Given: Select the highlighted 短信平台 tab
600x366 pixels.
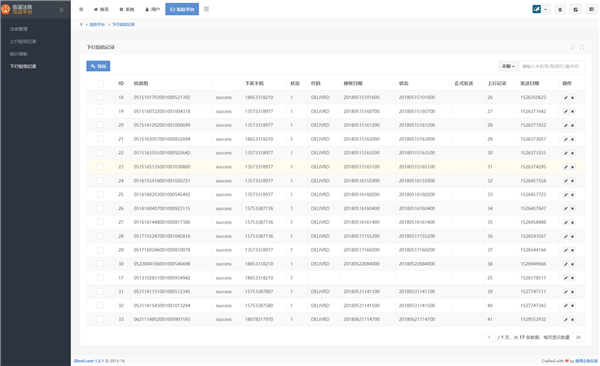Looking at the screenshot, I should 182,9.
